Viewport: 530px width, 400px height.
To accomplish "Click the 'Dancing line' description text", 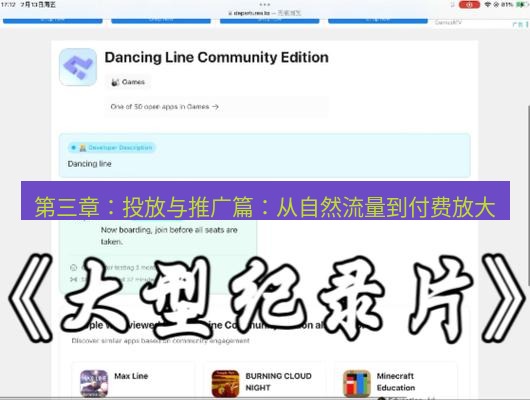I will [x=89, y=164].
